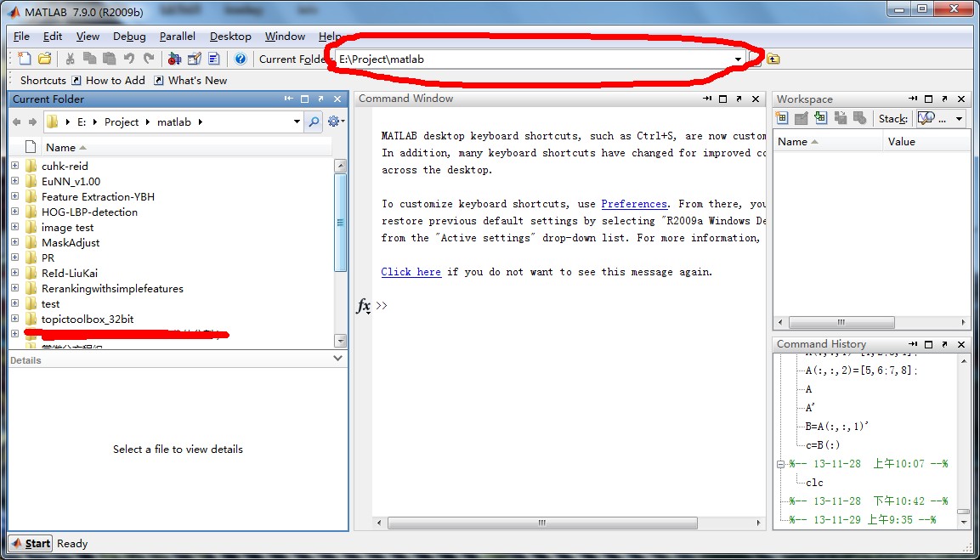The height and width of the screenshot is (560, 980).
Task: Open the Workspace plot selector dropdown
Action: (960, 119)
